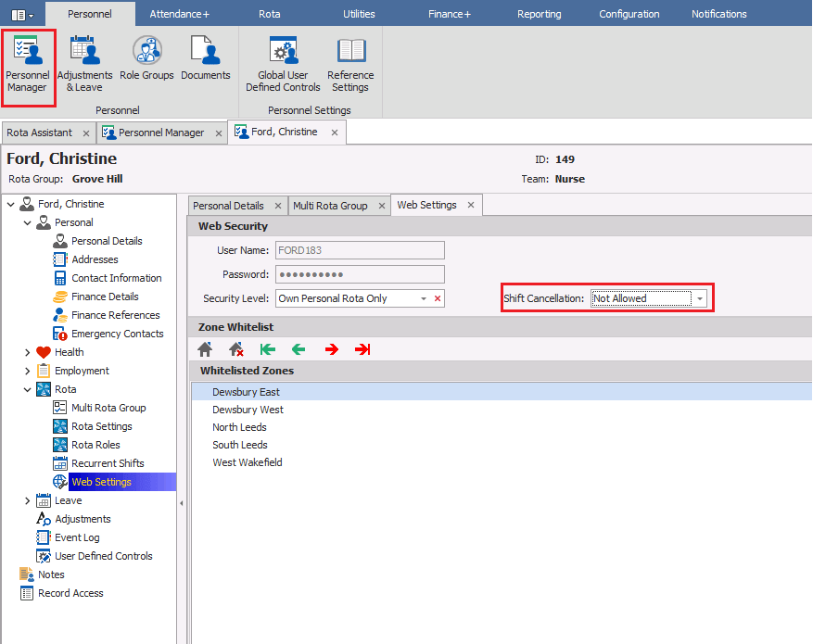Screen dimensions: 813x644
Task: Click red move-all-right arrow icon
Action: [x=362, y=349]
